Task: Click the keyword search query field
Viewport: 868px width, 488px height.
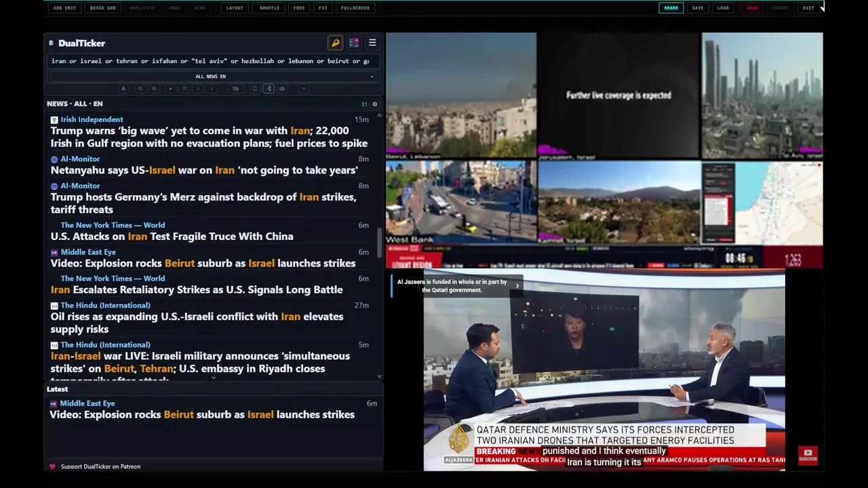Action: tap(212, 61)
